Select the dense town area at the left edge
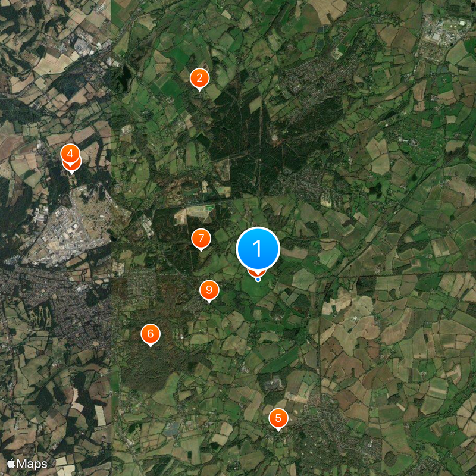This screenshot has width=476, height=476. (x=55, y=303)
